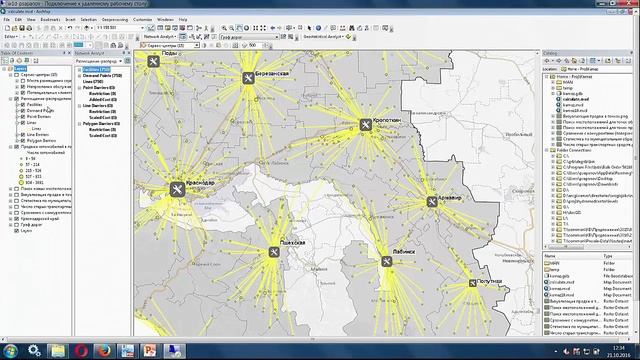
Task: Uncheck Краснодарский край layer
Action: click(17, 219)
